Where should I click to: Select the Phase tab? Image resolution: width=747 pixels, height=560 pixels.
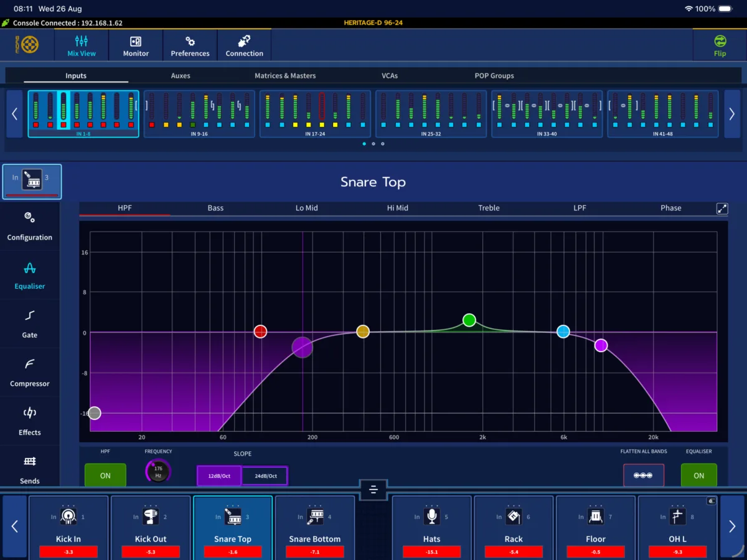click(670, 208)
